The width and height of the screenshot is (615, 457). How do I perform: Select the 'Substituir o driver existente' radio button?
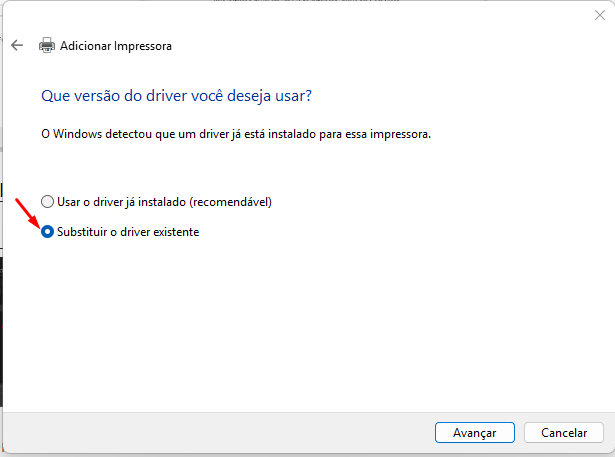(47, 232)
